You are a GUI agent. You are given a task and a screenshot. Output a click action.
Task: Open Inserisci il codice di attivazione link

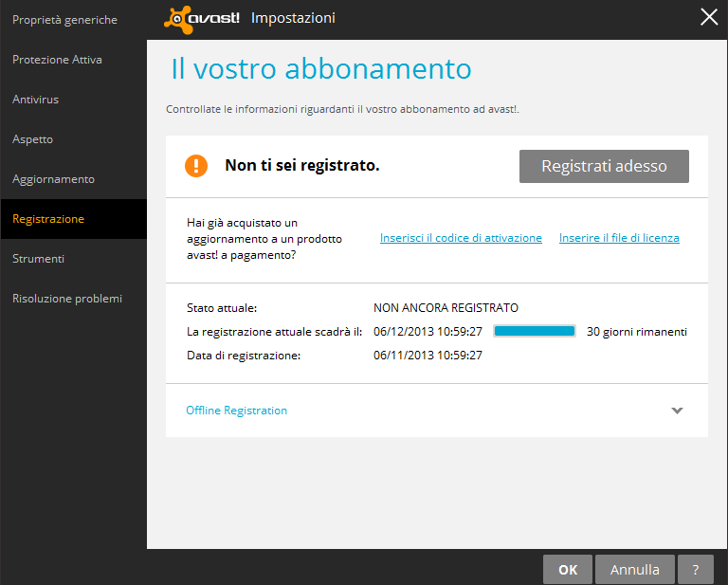(x=461, y=238)
